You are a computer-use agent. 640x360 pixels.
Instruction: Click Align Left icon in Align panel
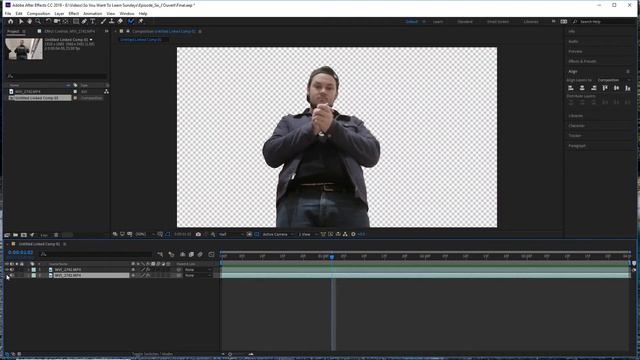pos(571,88)
